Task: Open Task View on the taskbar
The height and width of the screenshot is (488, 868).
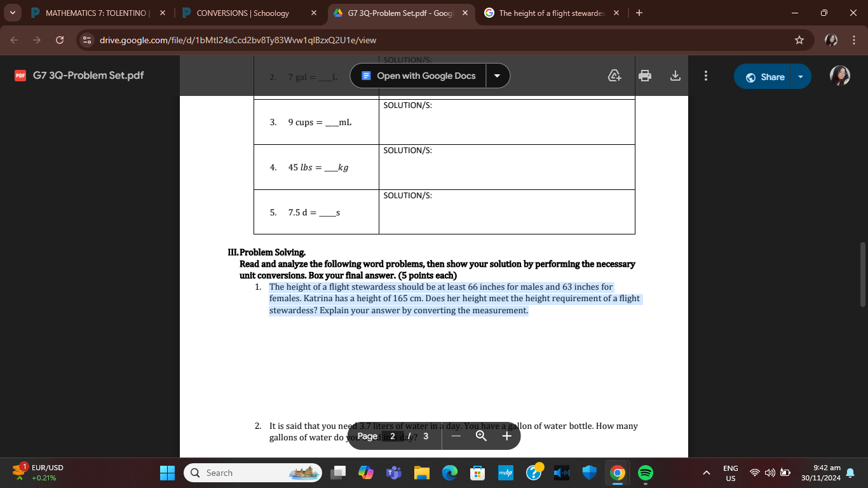Action: click(339, 473)
